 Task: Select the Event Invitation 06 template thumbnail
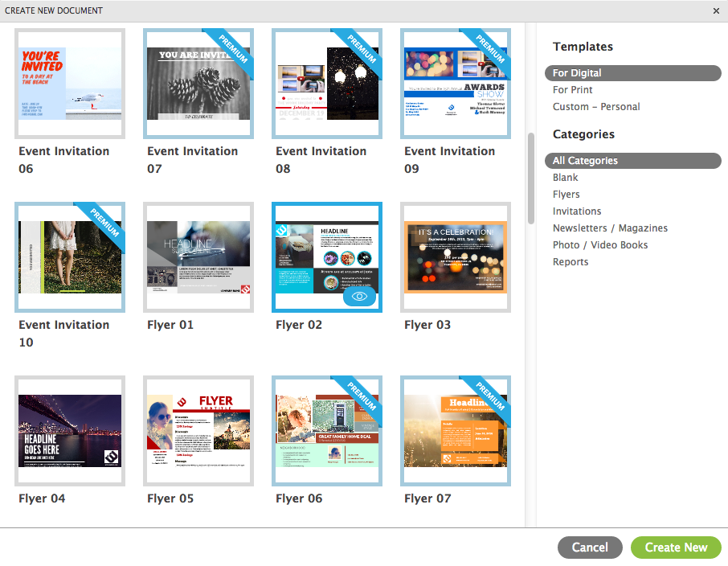70,84
